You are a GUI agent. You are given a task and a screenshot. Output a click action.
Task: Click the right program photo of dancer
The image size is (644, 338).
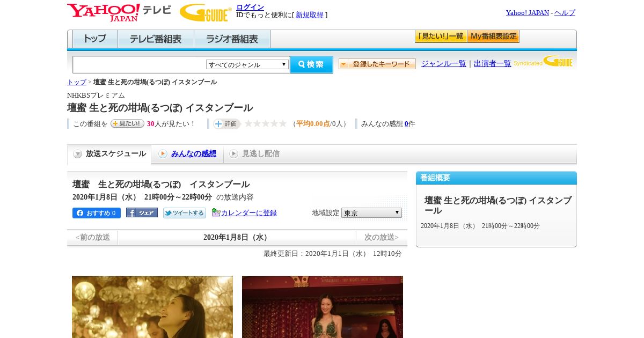323,307
